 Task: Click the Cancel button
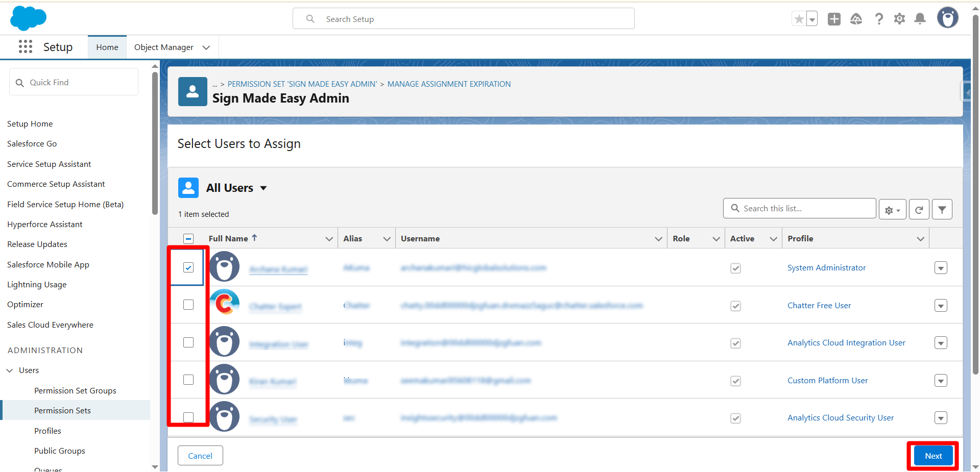tap(200, 456)
